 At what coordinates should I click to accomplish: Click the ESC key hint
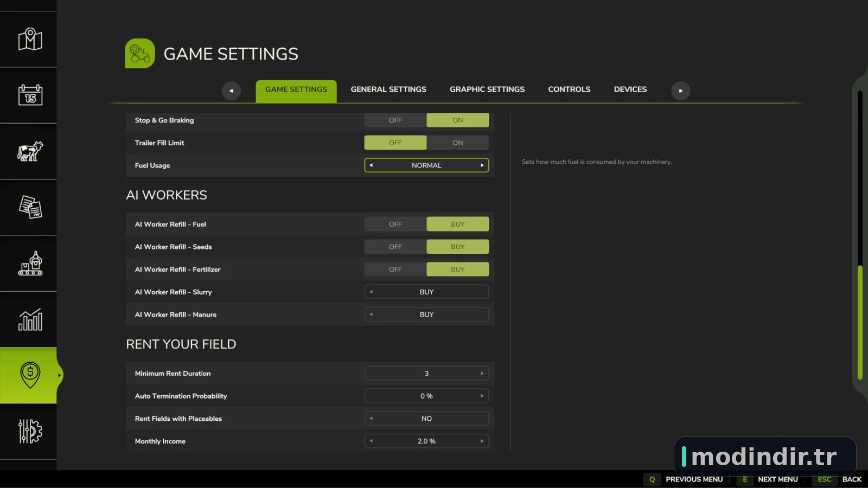pos(825,479)
